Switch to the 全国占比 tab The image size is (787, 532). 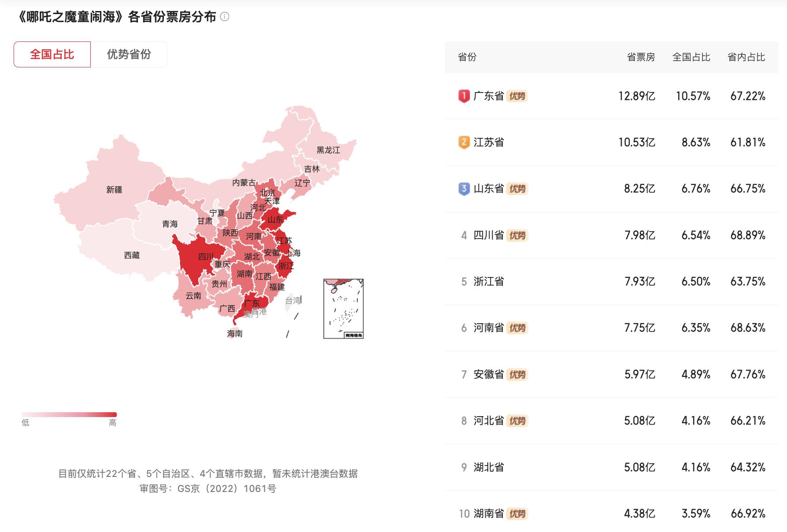click(52, 55)
